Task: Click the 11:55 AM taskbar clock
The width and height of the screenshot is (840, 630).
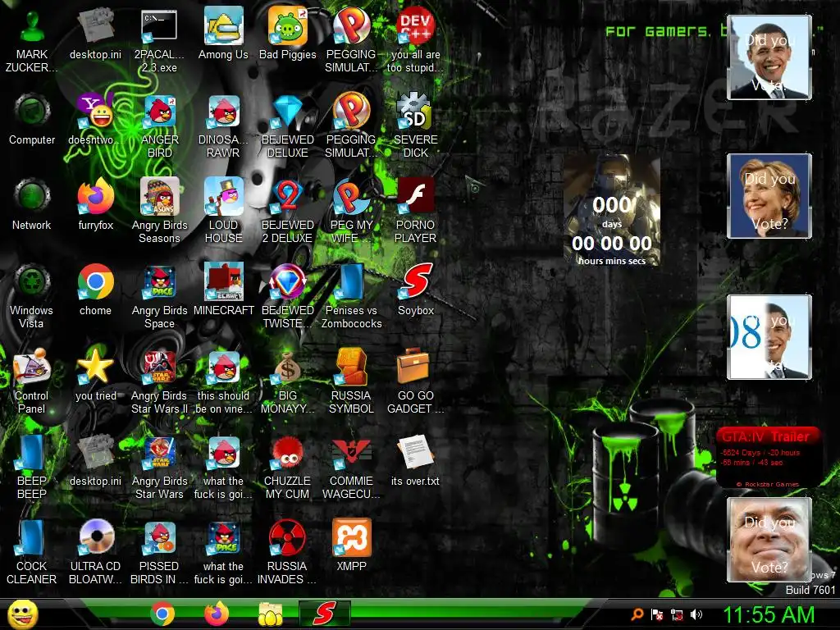Action: click(769, 614)
